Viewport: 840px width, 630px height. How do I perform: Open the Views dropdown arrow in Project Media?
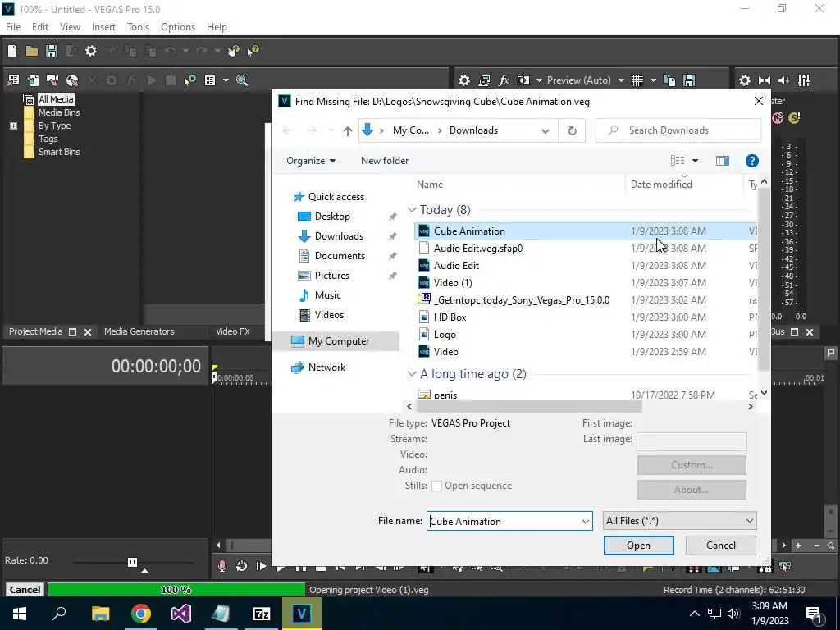(226, 80)
